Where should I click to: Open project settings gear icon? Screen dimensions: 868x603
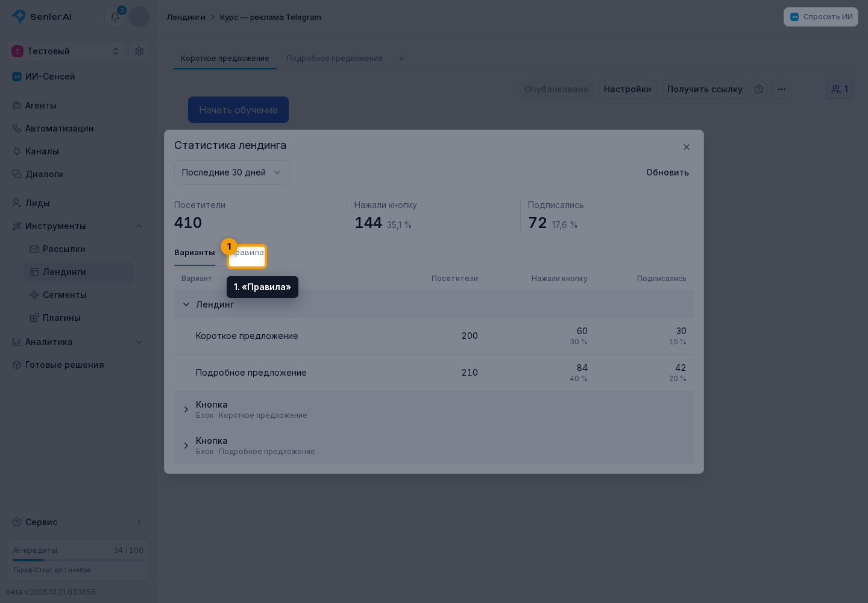[x=139, y=51]
